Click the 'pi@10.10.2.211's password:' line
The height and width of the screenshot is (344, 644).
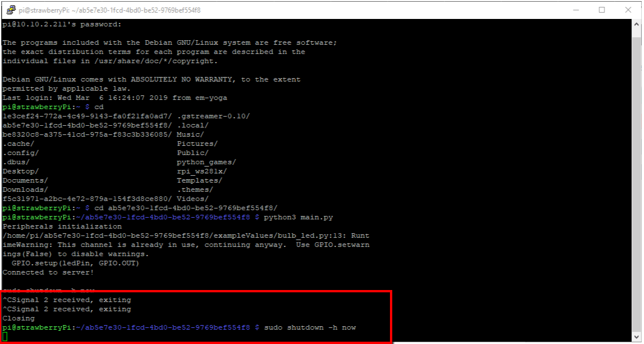tap(62, 24)
